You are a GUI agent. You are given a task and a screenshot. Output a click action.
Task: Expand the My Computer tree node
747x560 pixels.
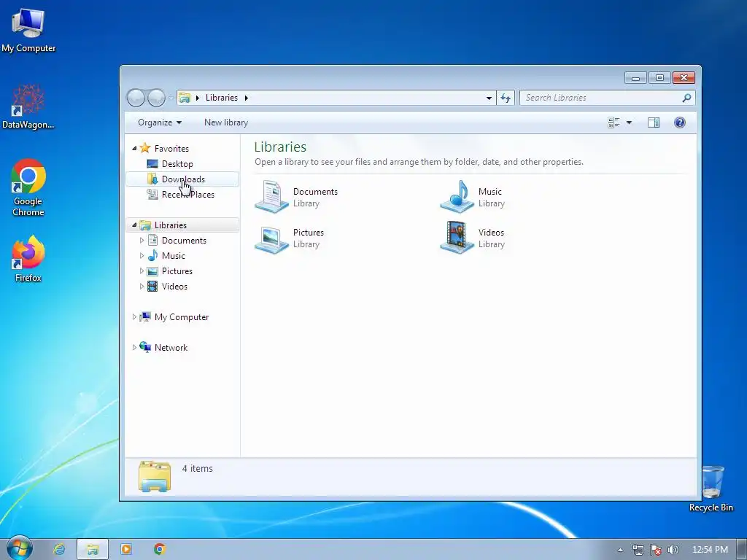[134, 316]
